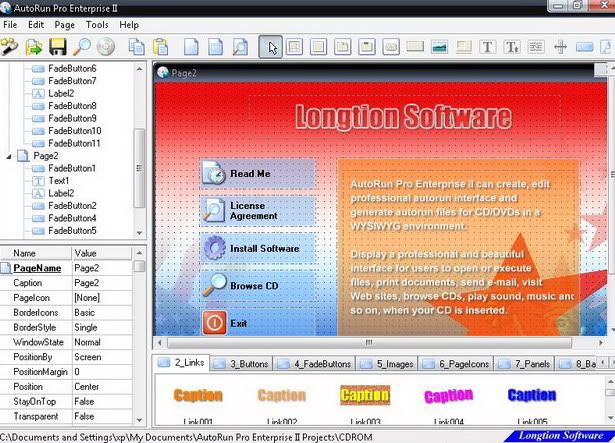
Task: Collapse the Page2 tree node
Action: click(x=9, y=157)
